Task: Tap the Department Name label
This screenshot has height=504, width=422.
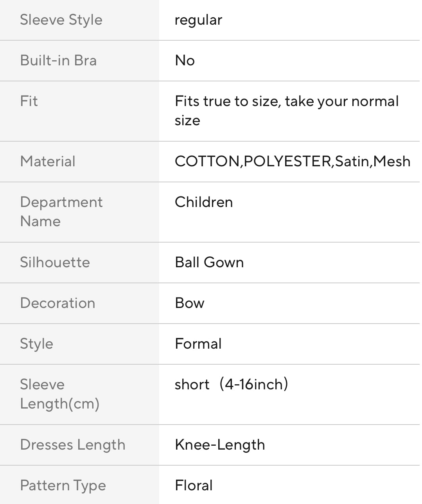Action: point(61,212)
